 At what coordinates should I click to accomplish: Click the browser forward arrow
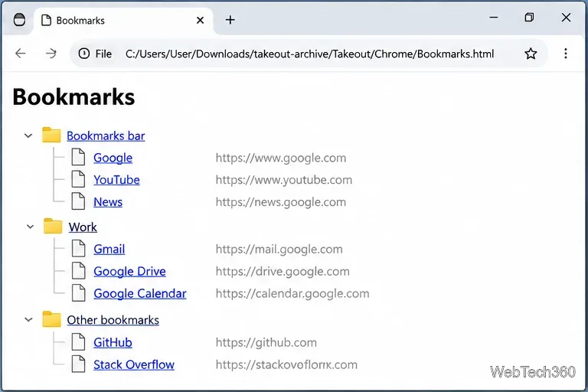pos(51,54)
